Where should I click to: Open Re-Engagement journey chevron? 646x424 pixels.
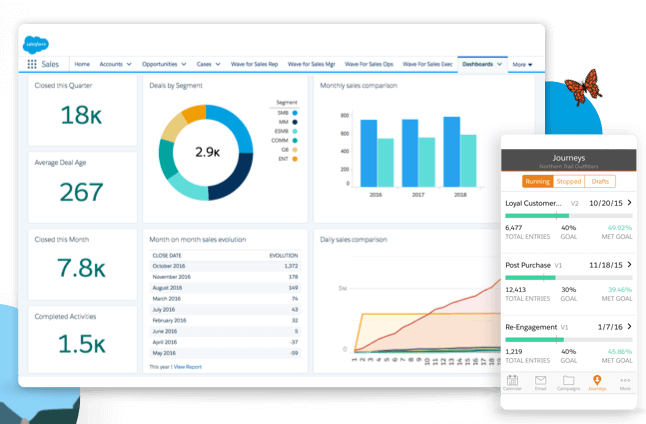click(630, 326)
